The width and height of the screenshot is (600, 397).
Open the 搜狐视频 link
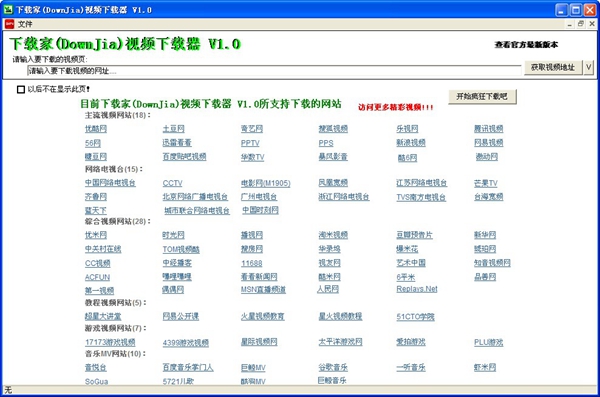[333, 129]
